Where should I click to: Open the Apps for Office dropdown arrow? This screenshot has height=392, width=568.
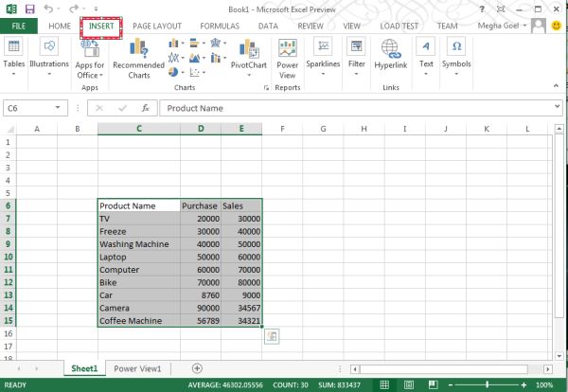pyautogui.click(x=101, y=76)
